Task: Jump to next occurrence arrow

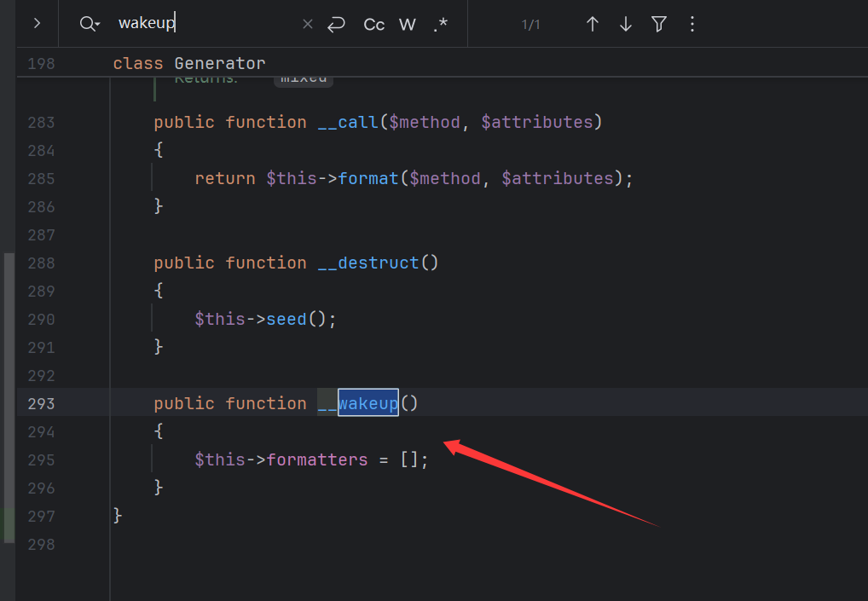Action: coord(626,25)
